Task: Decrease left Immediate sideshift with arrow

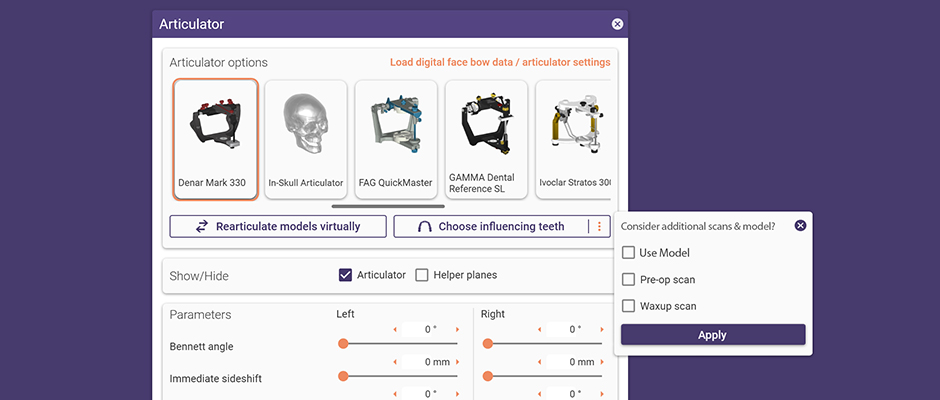Action: pos(394,362)
